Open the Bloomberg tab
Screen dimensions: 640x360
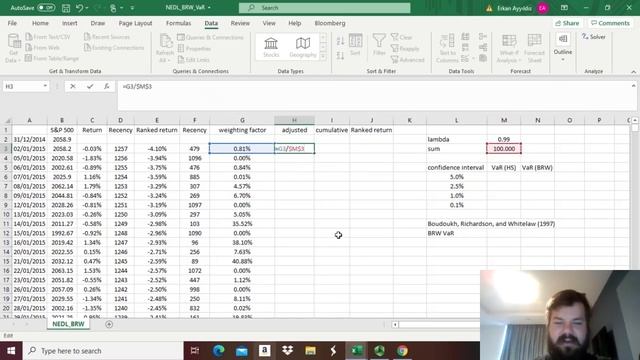[330, 23]
